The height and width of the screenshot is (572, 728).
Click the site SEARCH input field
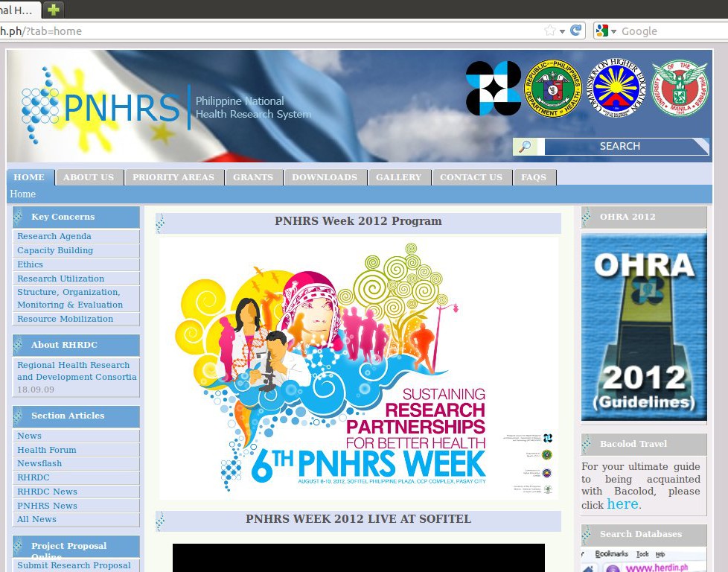pyautogui.click(x=624, y=147)
